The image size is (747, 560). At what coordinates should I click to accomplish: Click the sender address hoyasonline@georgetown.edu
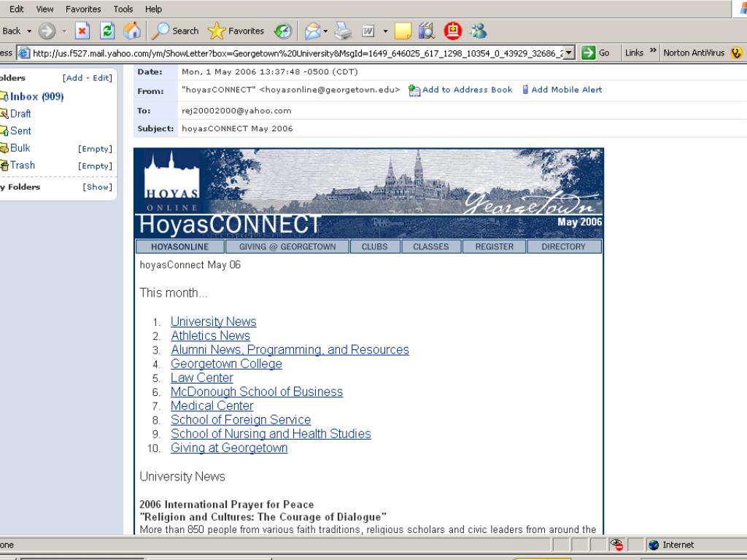coord(330,90)
